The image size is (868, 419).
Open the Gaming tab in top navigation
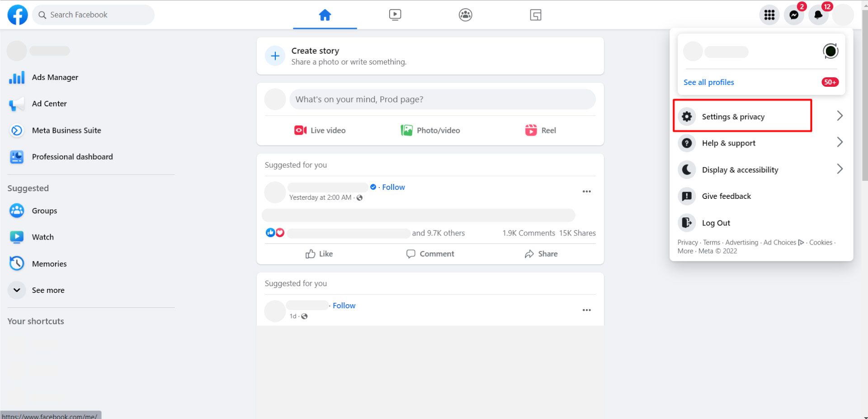click(535, 15)
